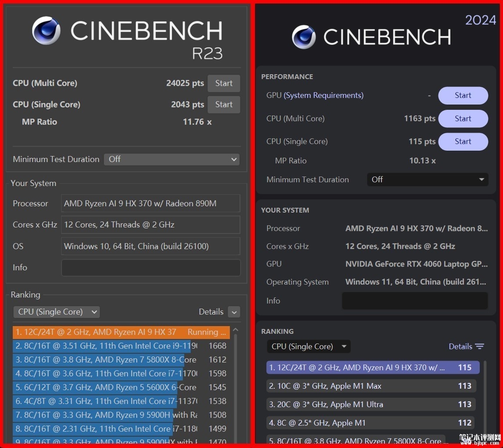Click the Cinebench R23 sphere logo
This screenshot has height=448, width=503.
point(46,30)
